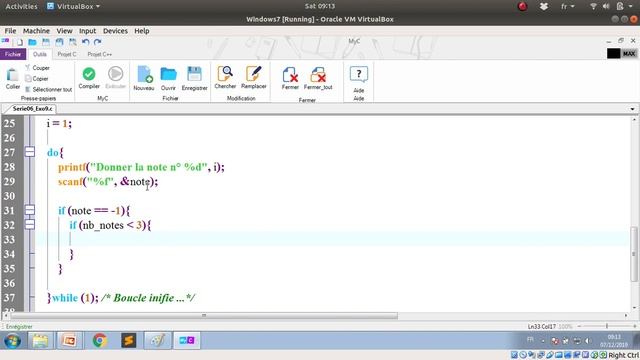Open the Machine menu
Screen dimensions: 640x360
click(x=36, y=31)
